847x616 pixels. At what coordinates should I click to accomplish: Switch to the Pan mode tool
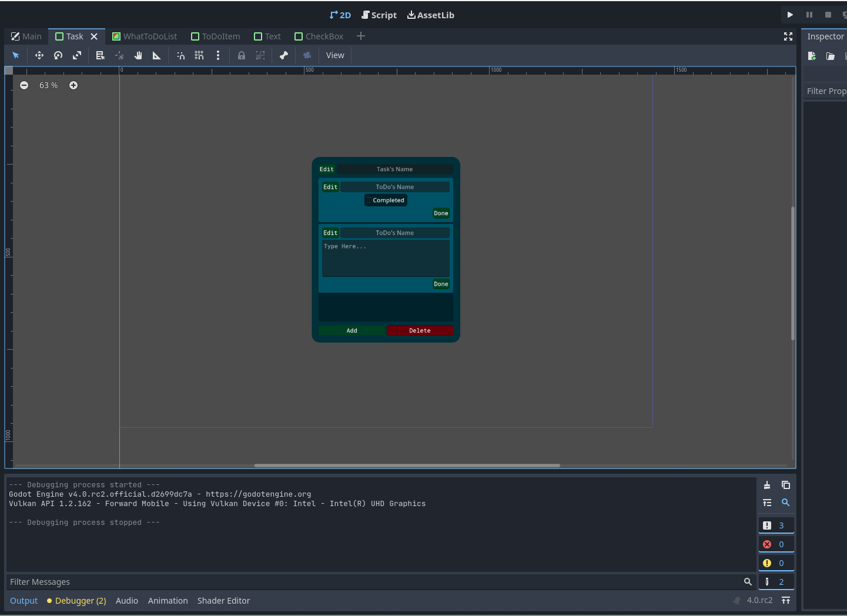point(138,55)
